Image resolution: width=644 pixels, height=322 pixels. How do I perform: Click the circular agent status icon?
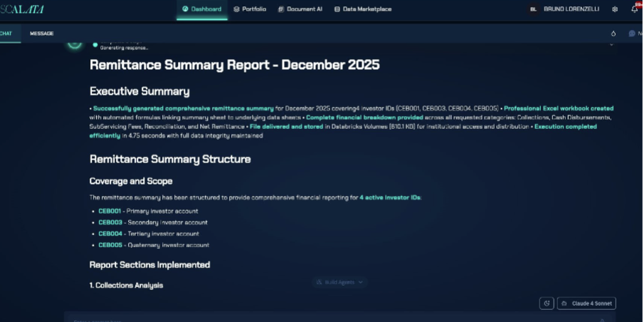[x=75, y=43]
